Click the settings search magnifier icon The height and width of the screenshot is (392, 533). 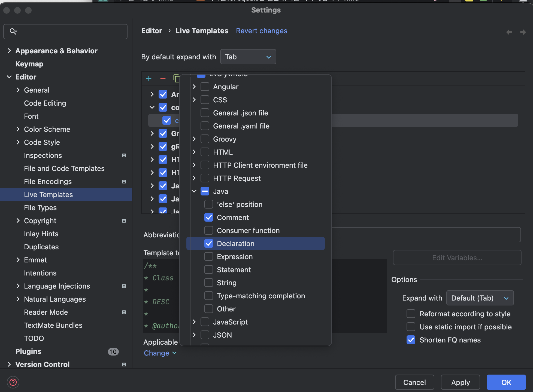coord(13,31)
